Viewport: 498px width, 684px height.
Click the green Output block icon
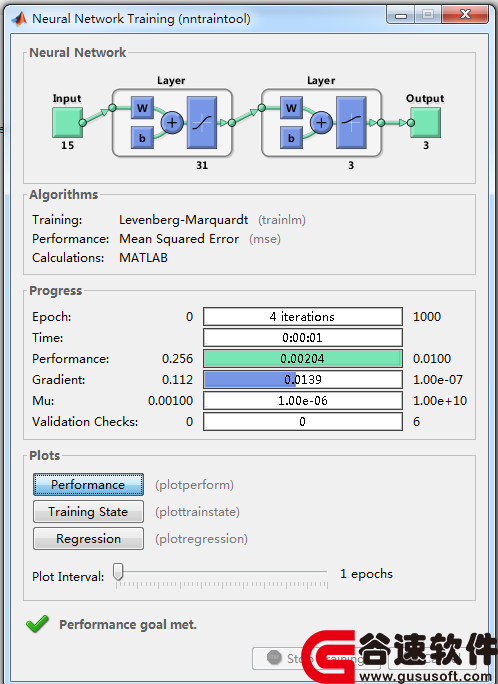coord(426,123)
